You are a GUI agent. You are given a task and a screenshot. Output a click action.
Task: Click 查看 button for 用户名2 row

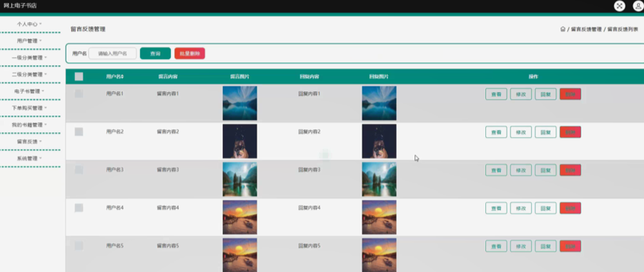click(496, 132)
